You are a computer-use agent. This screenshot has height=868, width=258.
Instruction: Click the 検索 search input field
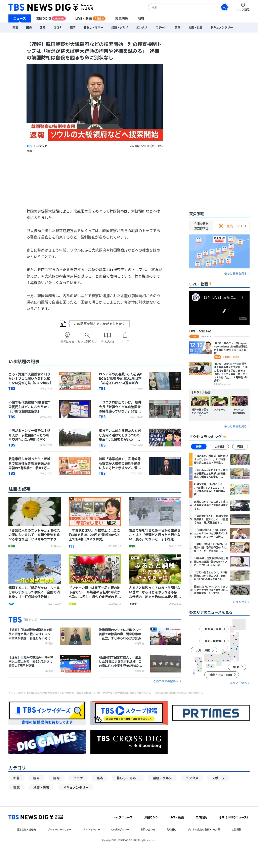tap(184, 7)
